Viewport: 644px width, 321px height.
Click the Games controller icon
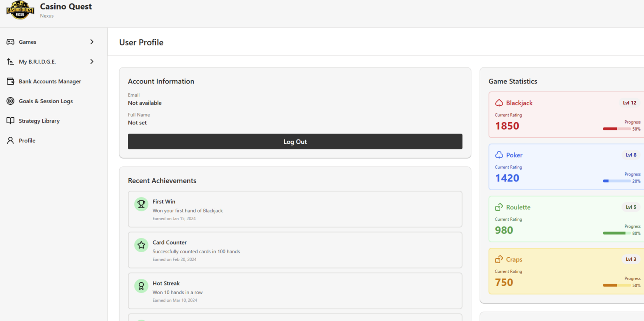(11, 42)
